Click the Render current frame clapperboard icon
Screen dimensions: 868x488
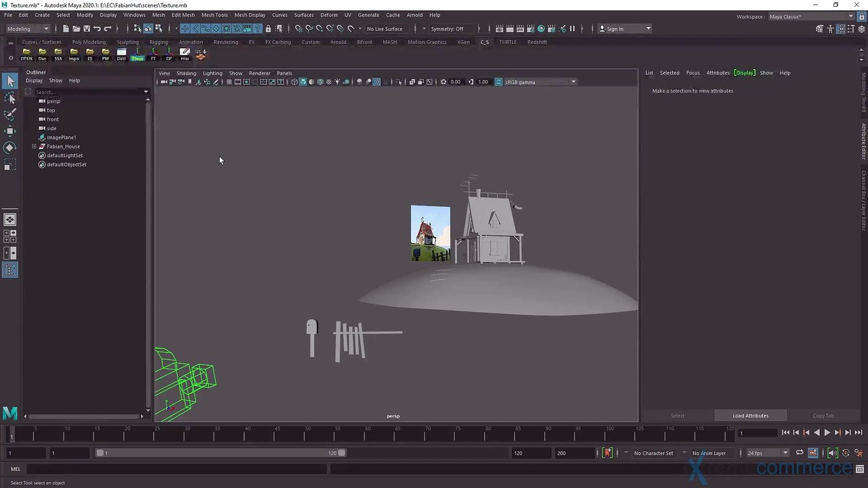pyautogui.click(x=510, y=28)
